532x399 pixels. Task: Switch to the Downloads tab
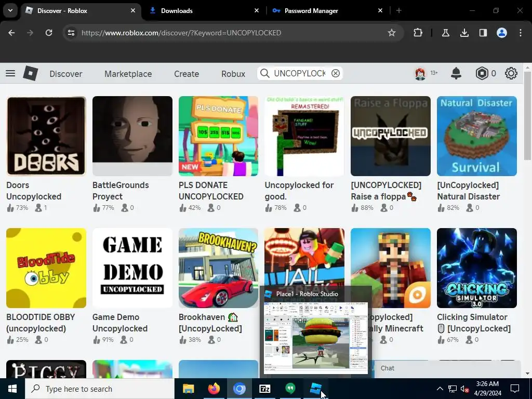(x=205, y=10)
